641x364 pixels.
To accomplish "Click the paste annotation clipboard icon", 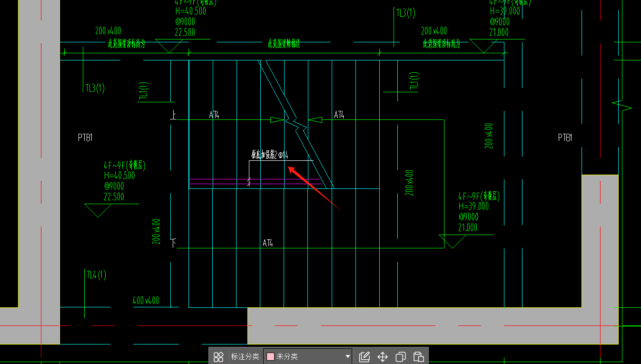I will coord(418,356).
